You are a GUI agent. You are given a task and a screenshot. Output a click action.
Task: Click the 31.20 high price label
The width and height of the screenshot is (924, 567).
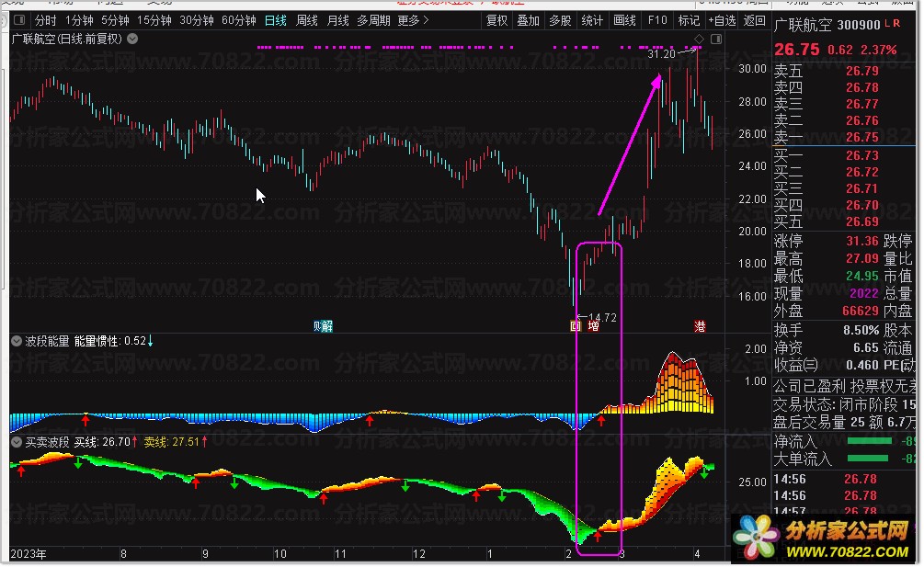click(x=661, y=54)
